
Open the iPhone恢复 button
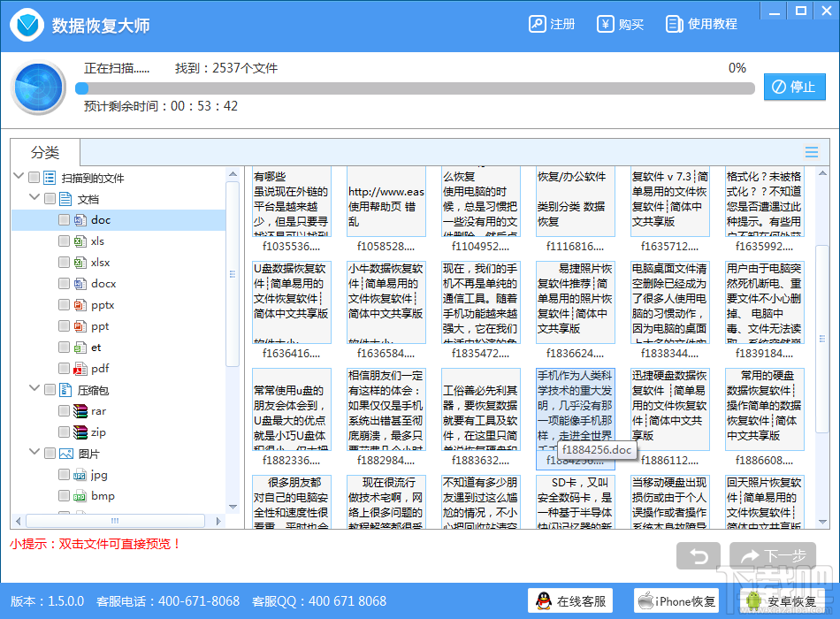677,601
